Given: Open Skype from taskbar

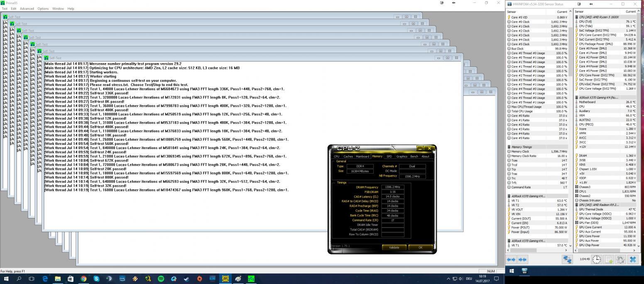Looking at the screenshot, I should [96, 279].
